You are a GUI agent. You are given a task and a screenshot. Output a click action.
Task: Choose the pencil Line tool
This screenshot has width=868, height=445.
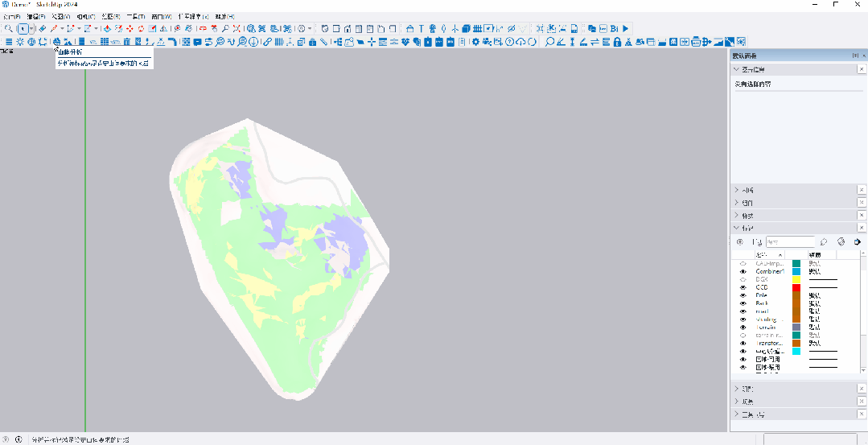click(54, 28)
